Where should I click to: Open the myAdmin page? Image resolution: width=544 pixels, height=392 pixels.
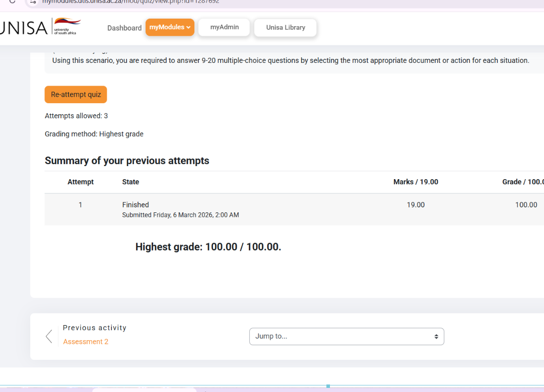point(224,27)
